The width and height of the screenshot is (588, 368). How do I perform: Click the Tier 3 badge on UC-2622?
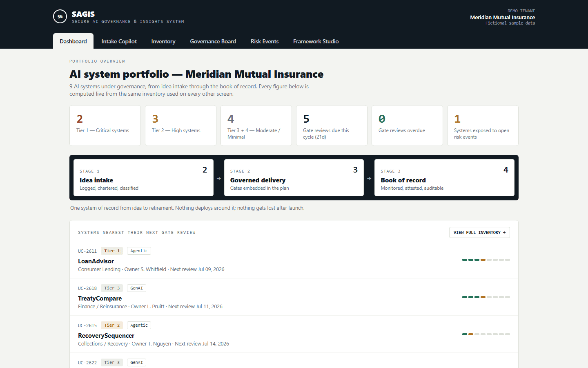[112, 362]
